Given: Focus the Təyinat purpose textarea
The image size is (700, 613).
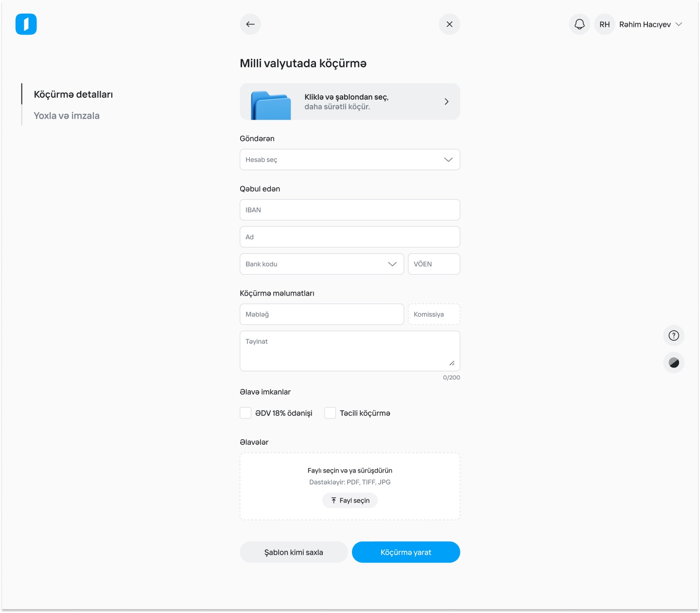Looking at the screenshot, I should coord(350,351).
